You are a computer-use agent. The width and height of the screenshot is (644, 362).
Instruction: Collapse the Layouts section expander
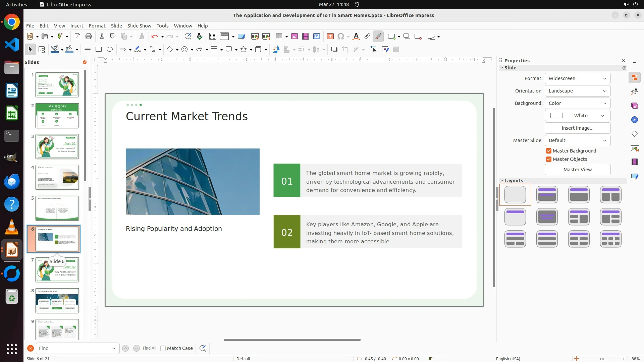pyautogui.click(x=502, y=181)
